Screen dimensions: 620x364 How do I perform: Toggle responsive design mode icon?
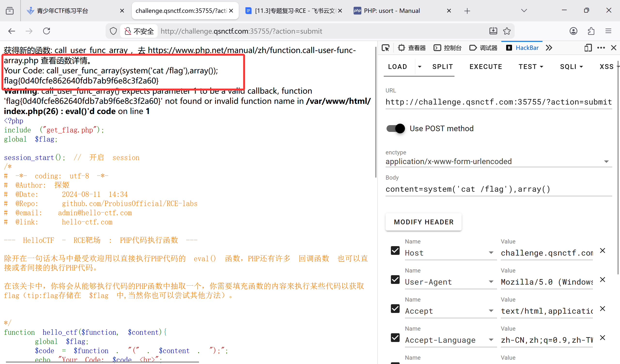(588, 48)
